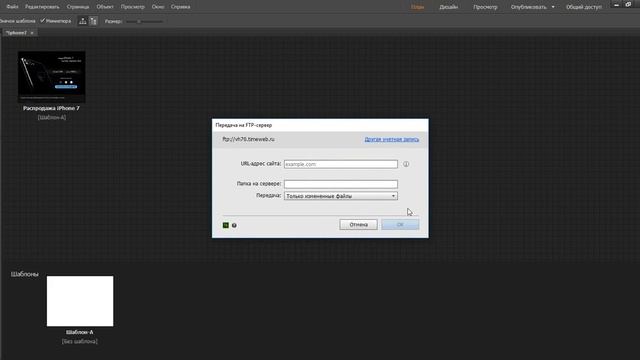Select Распродажа iPhone 7 page thumbnail
The height and width of the screenshot is (360, 640).
[51, 76]
